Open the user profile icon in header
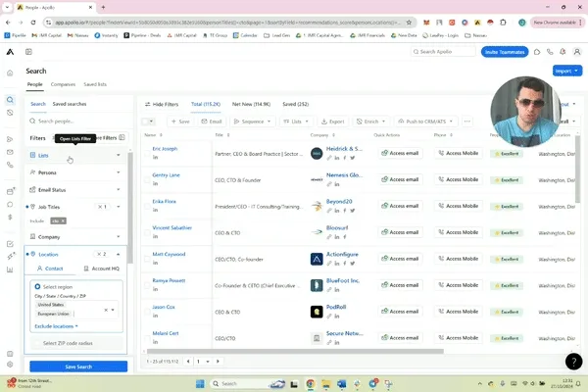The image size is (588, 392). pyautogui.click(x=577, y=52)
